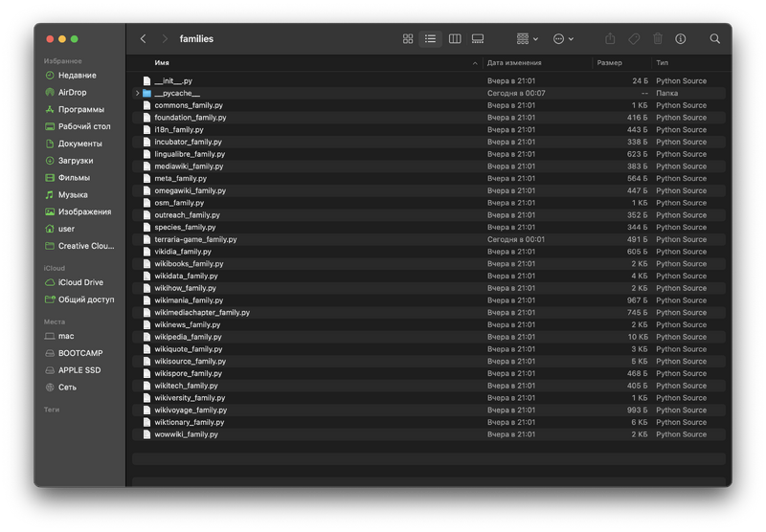Screen dimensions: 766x532
Task: Sort by the Имя column header
Action: [x=162, y=63]
